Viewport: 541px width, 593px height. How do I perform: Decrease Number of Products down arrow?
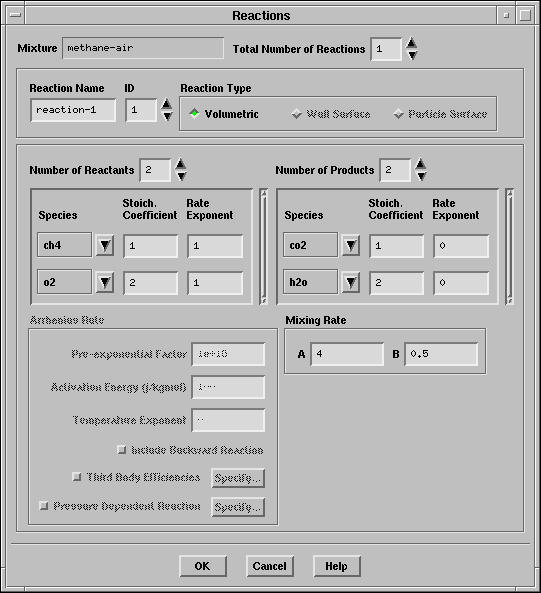(x=421, y=176)
